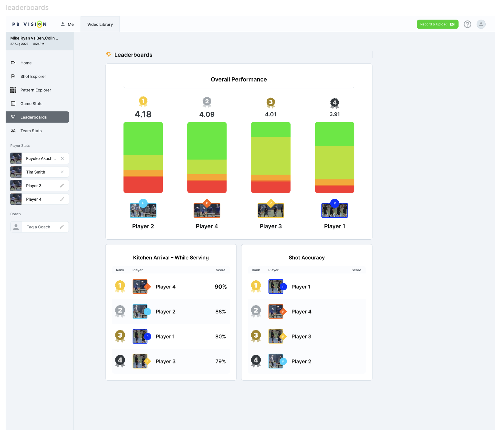Open the help question mark icon

click(x=467, y=24)
